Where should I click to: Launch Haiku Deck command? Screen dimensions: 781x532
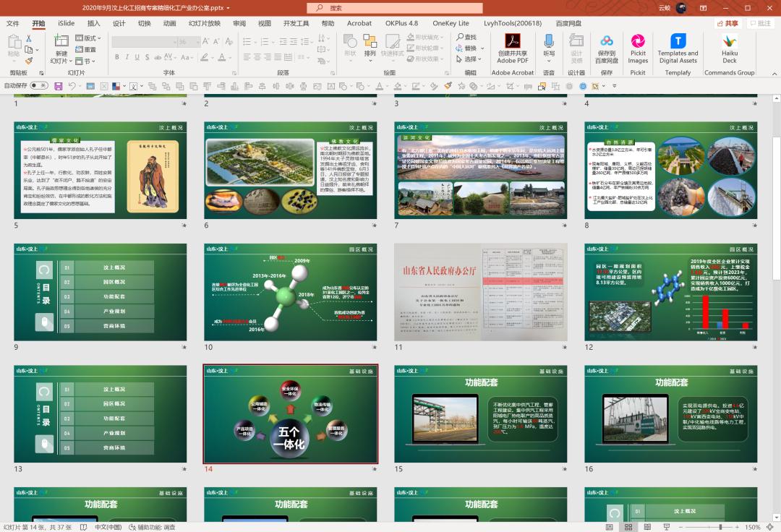729,41
